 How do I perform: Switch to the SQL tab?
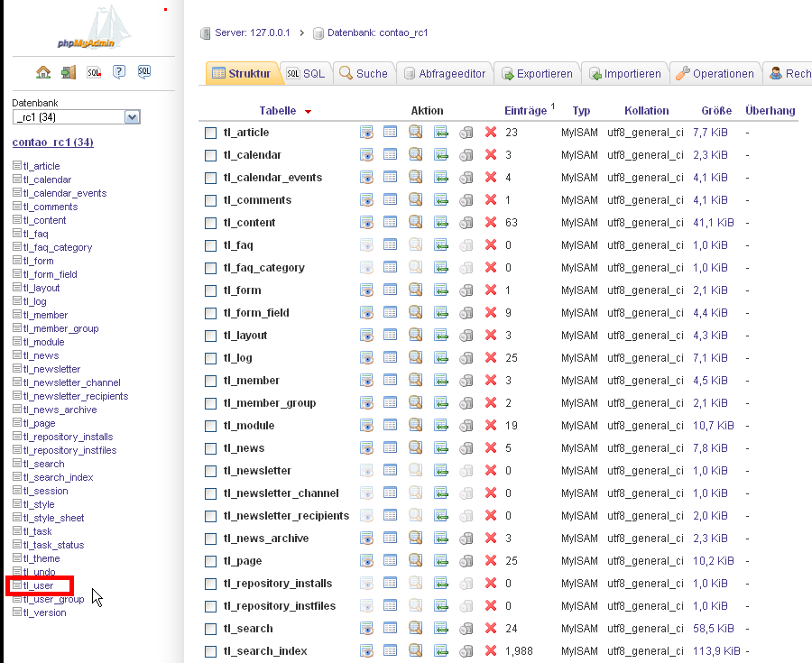[305, 73]
